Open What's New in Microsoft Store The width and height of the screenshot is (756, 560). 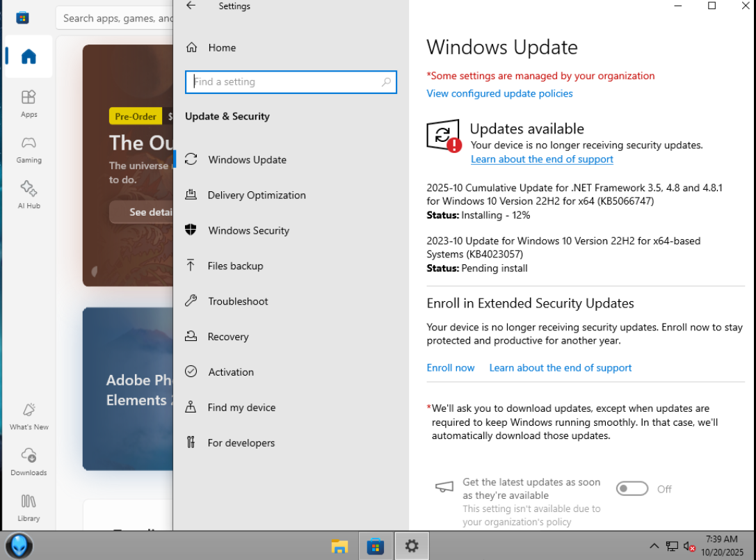[29, 416]
